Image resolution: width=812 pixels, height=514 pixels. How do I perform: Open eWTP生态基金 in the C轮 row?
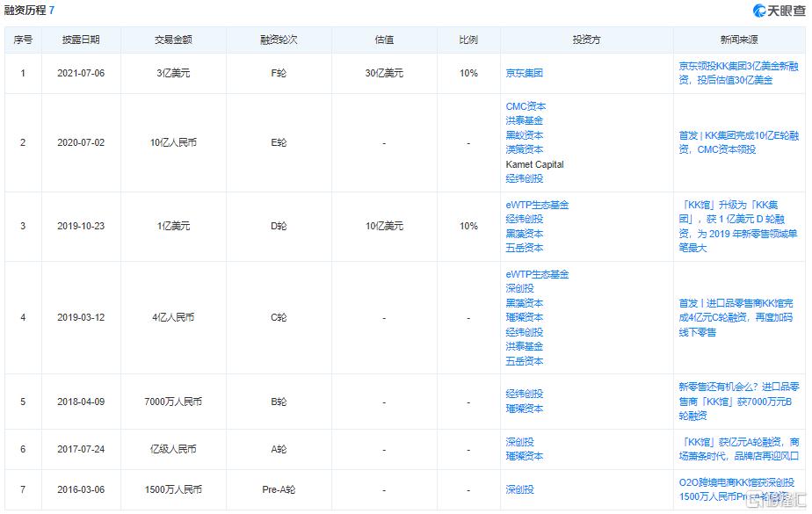537,274
